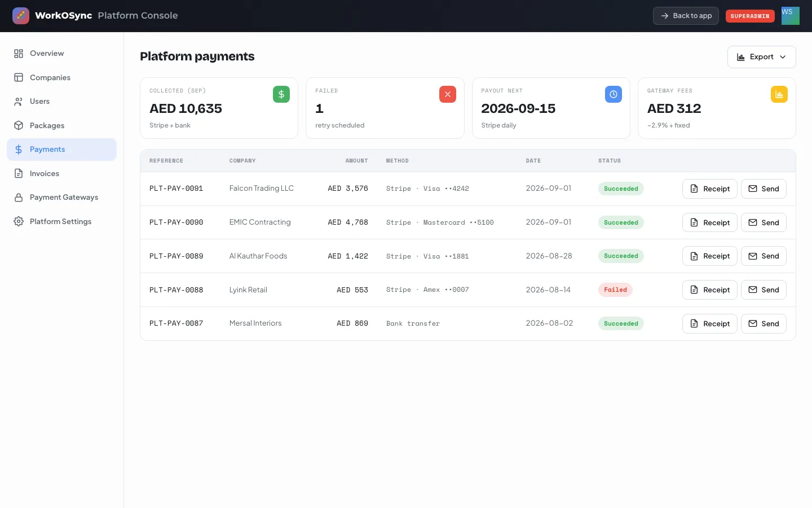Click the yellow chart icon on Gateway Fees card
This screenshot has height=508, width=812.
coord(779,94)
